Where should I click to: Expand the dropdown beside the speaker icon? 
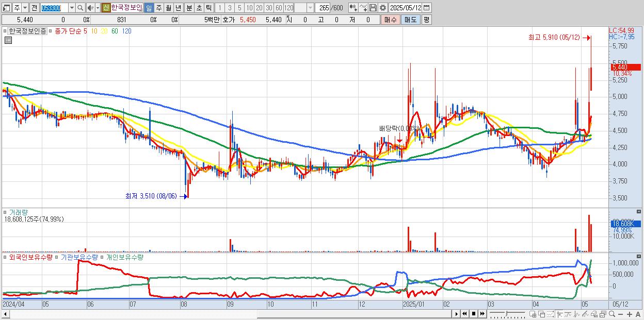click(x=98, y=8)
